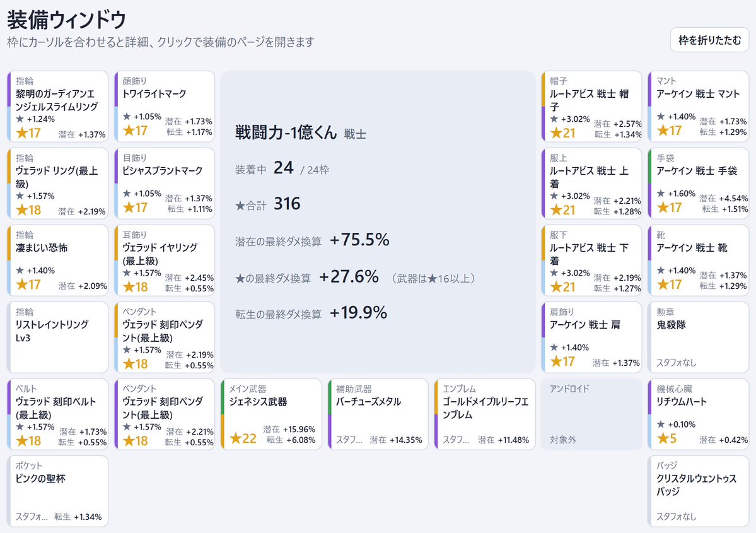Click the 転生 +6.08% value

tap(291, 440)
